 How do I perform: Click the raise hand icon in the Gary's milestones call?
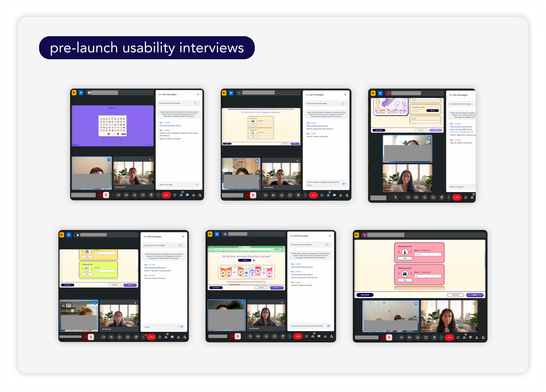[298, 195]
